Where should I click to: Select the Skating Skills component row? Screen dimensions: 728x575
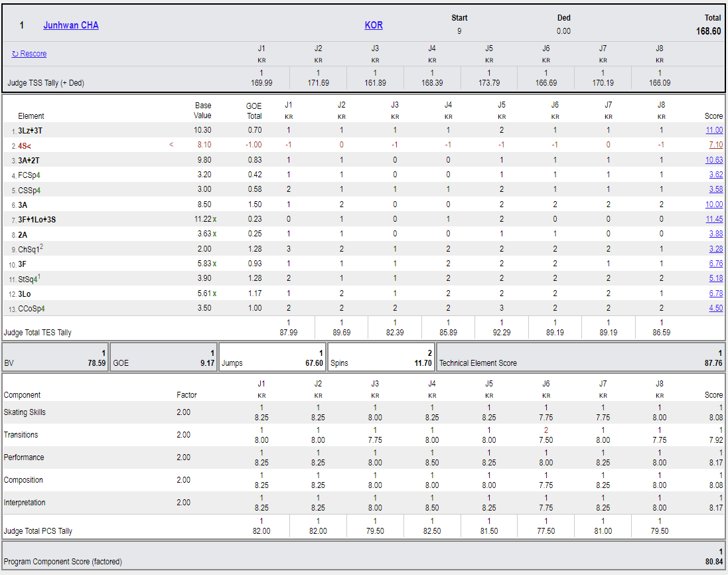click(364, 412)
